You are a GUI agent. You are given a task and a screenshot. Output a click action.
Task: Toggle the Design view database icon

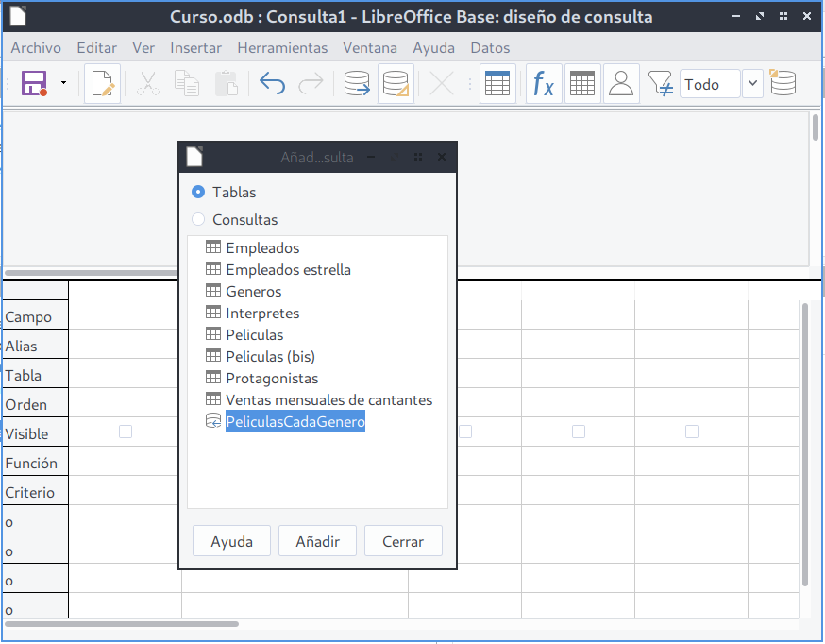pyautogui.click(x=396, y=84)
